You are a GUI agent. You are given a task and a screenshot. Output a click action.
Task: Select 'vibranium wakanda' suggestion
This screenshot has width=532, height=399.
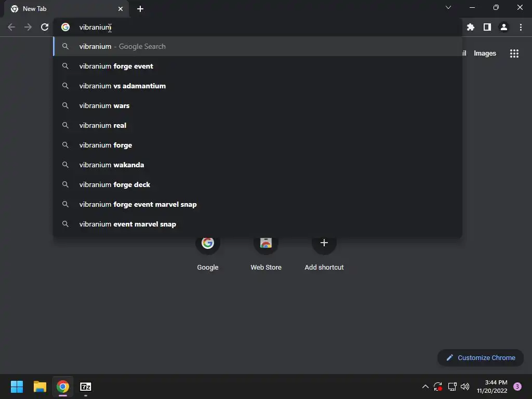(x=258, y=165)
